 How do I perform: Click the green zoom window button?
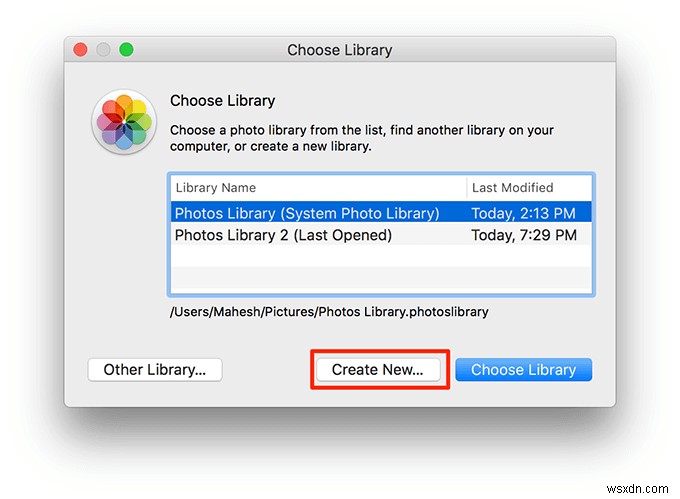point(126,49)
